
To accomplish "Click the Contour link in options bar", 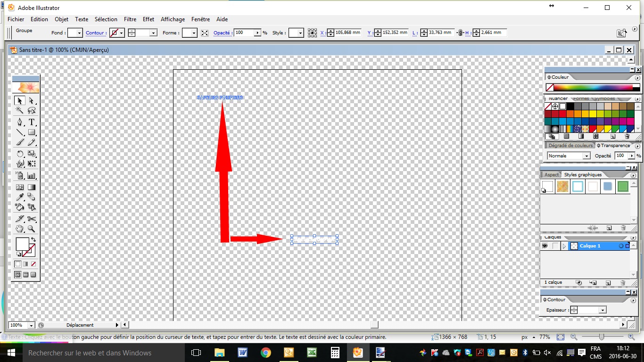I will (x=95, y=33).
